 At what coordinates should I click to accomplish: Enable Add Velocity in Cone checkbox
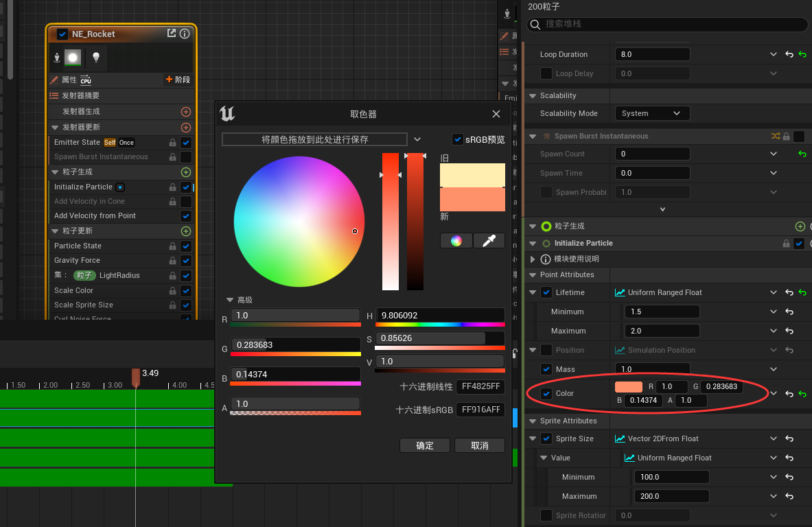click(x=186, y=201)
